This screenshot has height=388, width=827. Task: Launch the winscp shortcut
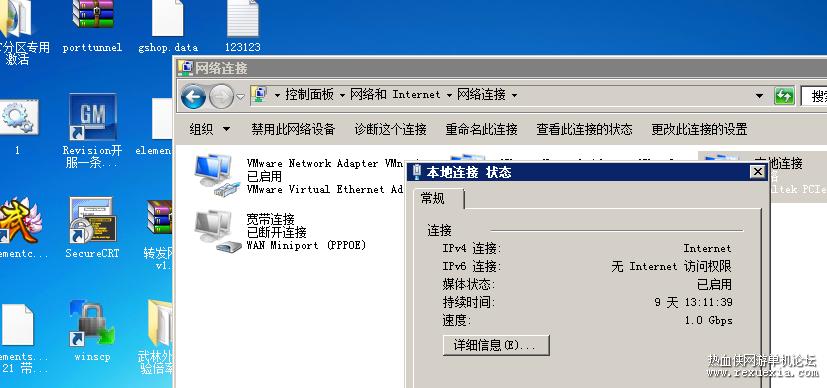click(x=92, y=323)
